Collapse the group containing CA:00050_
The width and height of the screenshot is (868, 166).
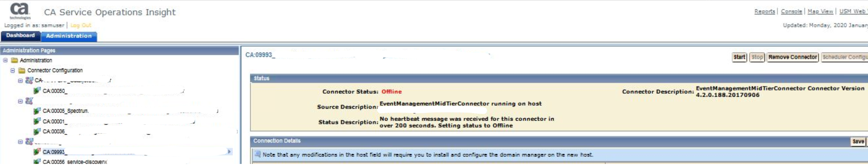(20, 81)
